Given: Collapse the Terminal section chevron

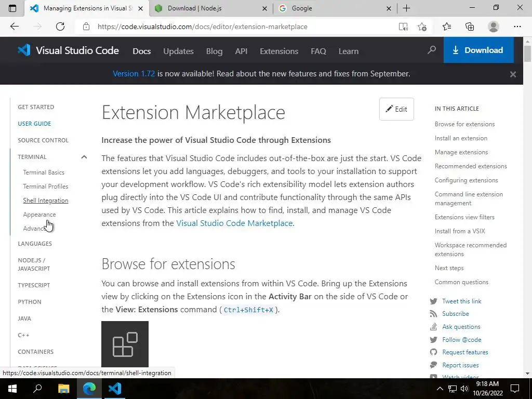Looking at the screenshot, I should 84,157.
